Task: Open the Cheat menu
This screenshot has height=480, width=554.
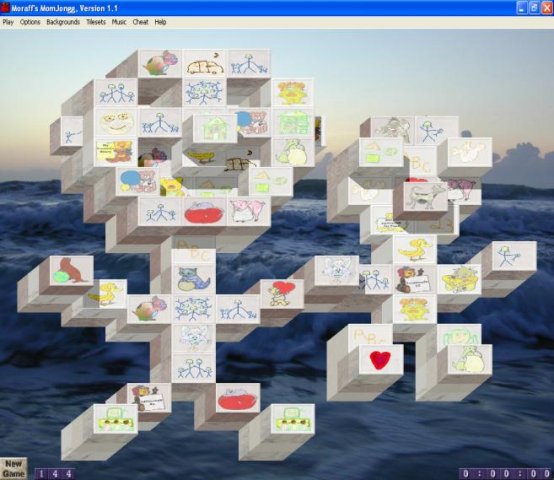Action: pyautogui.click(x=140, y=22)
